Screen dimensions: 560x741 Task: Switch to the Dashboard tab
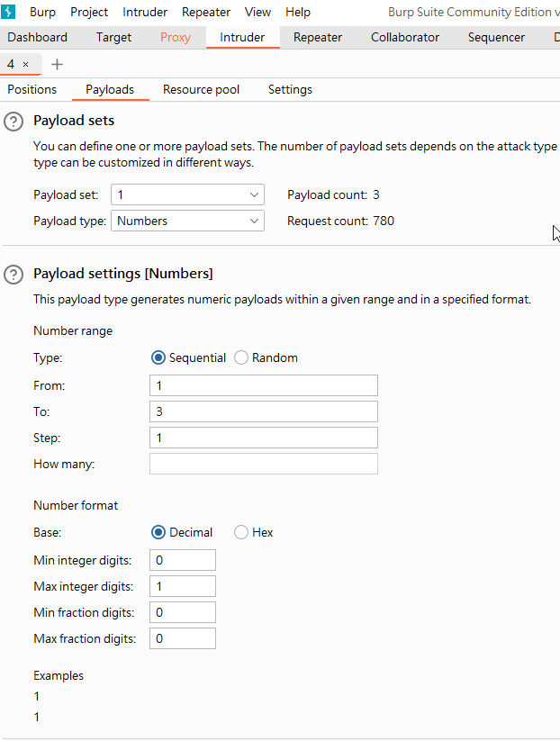pyautogui.click(x=37, y=37)
